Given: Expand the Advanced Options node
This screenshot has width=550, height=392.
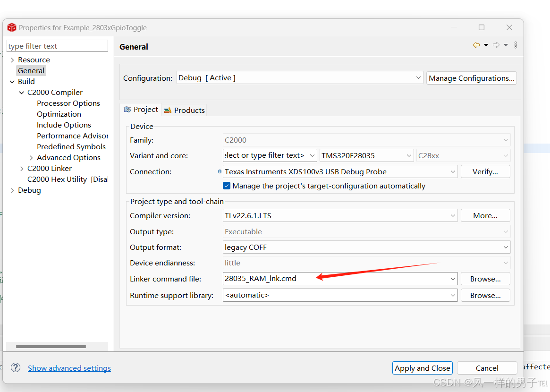Looking at the screenshot, I should pos(31,158).
